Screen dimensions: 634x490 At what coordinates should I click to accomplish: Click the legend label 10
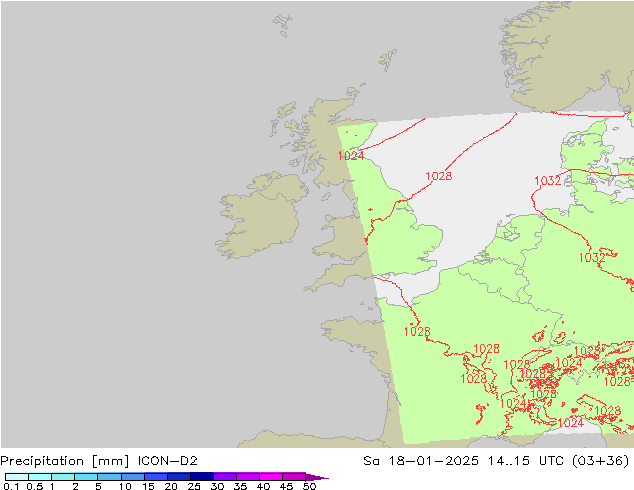pyautogui.click(x=125, y=486)
